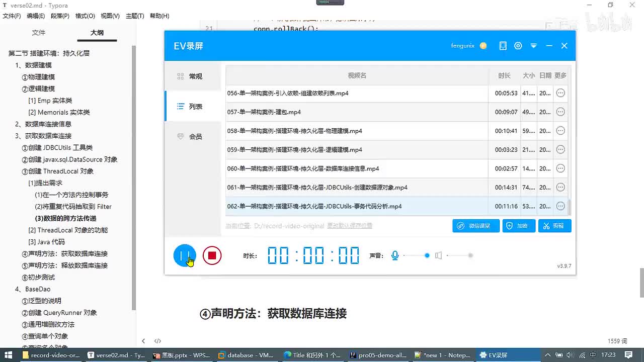
Task: Sort by 大小 column header
Action: click(529, 75)
